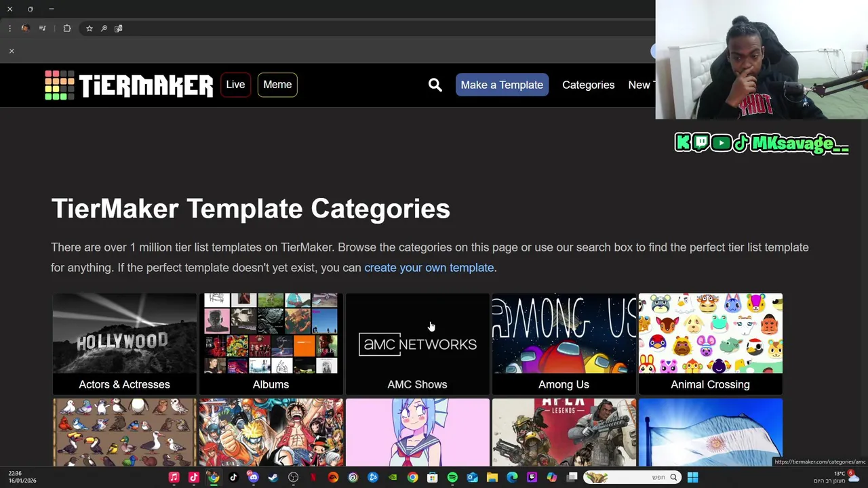Open Outlook from the taskbar

(x=472, y=477)
